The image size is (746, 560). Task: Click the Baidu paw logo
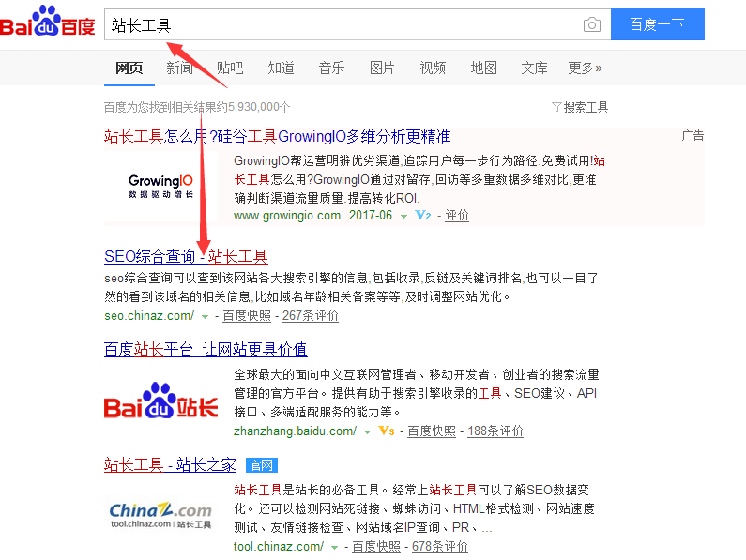48,21
